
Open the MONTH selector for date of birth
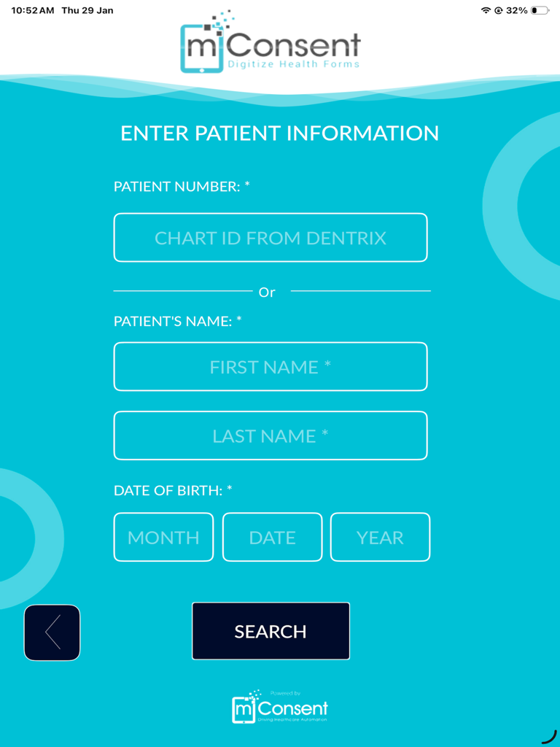click(x=163, y=537)
